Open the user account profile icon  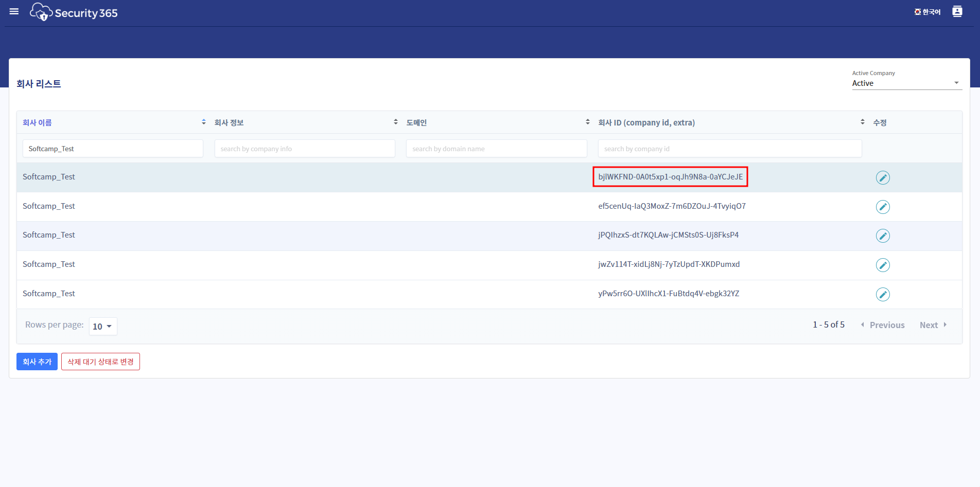pyautogui.click(x=957, y=11)
